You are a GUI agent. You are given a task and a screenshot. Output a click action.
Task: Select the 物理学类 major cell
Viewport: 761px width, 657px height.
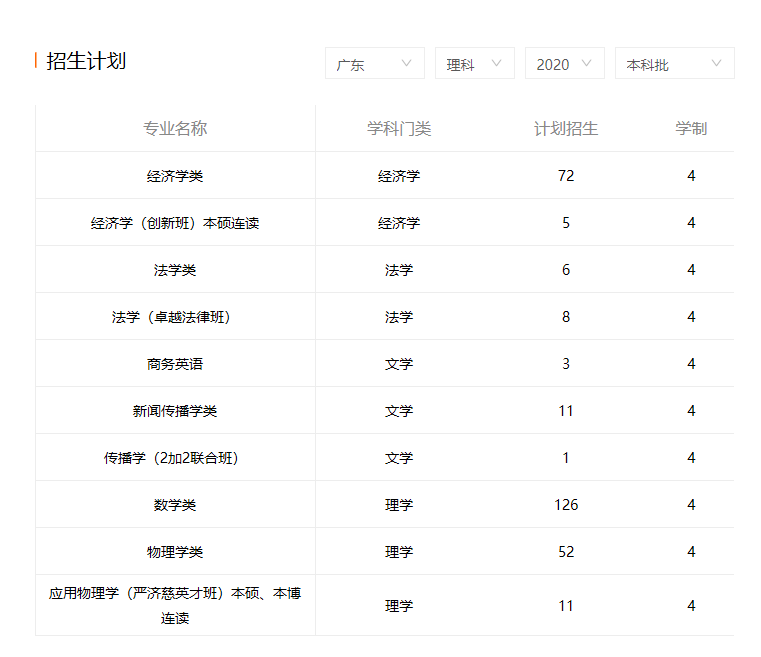point(175,552)
